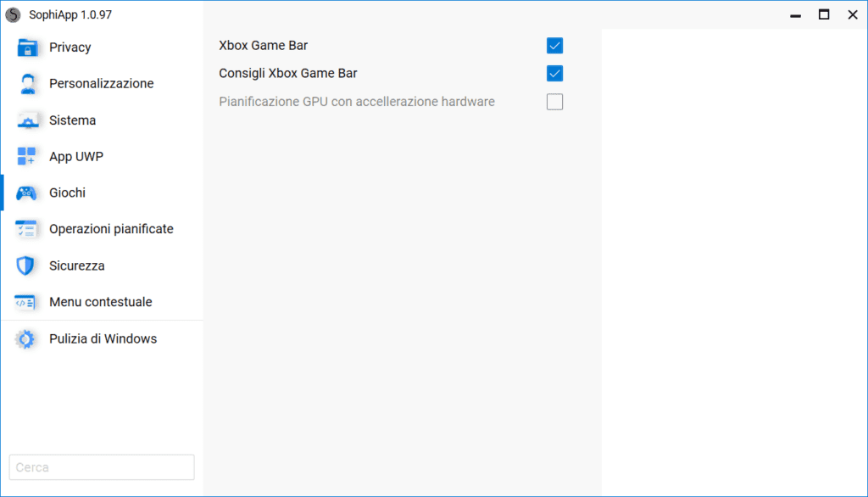Click the Consigli Xbox Game Bar label
This screenshot has width=868, height=497.
(x=288, y=73)
